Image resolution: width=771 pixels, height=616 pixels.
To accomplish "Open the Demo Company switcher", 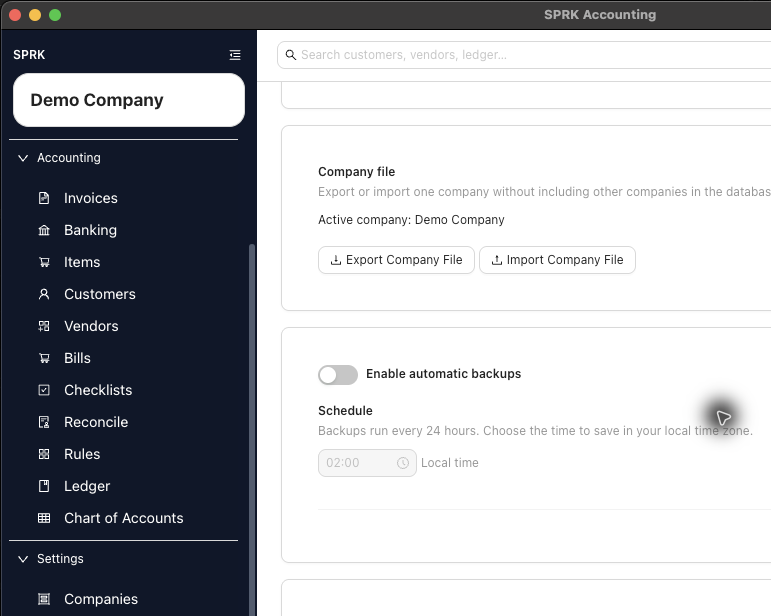I will (x=129, y=100).
